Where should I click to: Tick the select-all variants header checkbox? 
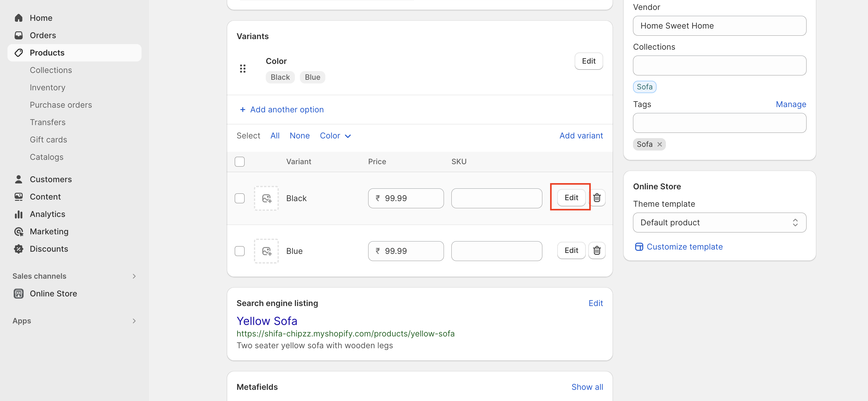click(240, 162)
